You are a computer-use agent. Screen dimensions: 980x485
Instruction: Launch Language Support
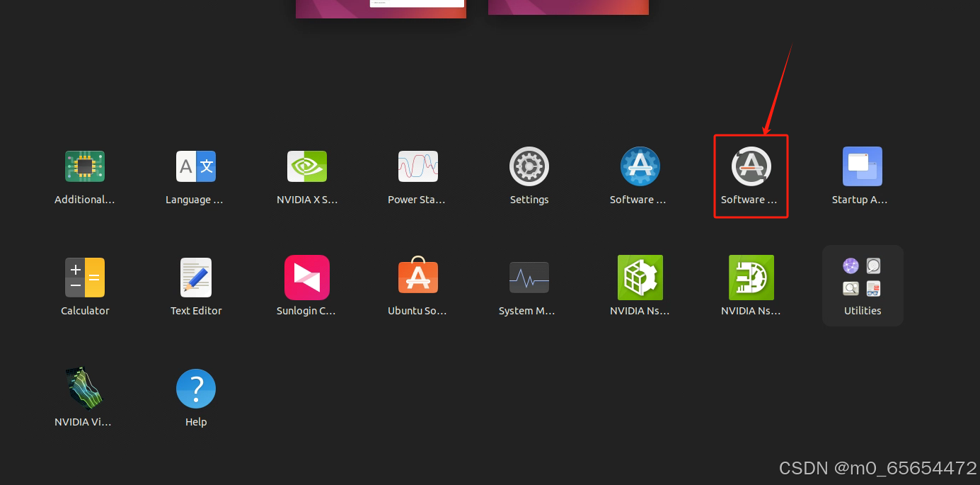(x=196, y=167)
